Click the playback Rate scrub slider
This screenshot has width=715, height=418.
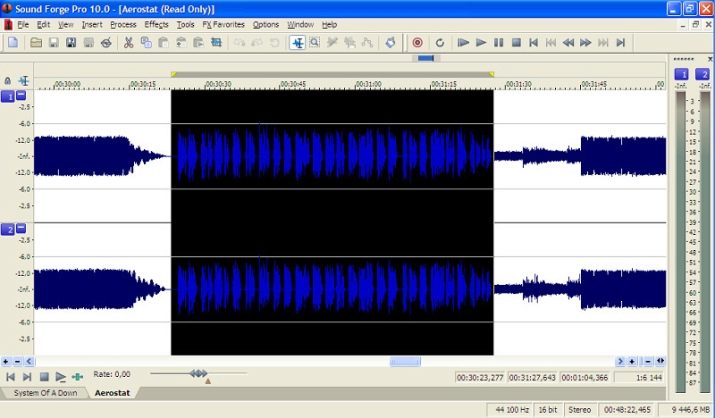click(x=199, y=374)
